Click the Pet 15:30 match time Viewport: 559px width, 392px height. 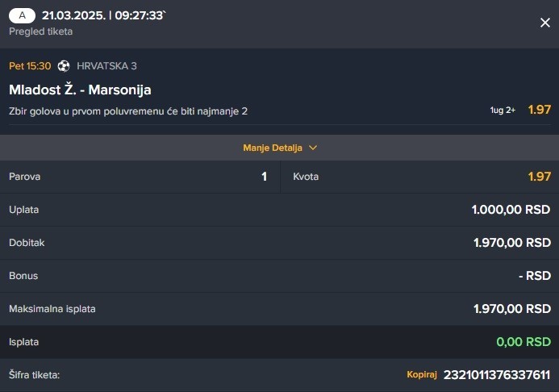30,66
